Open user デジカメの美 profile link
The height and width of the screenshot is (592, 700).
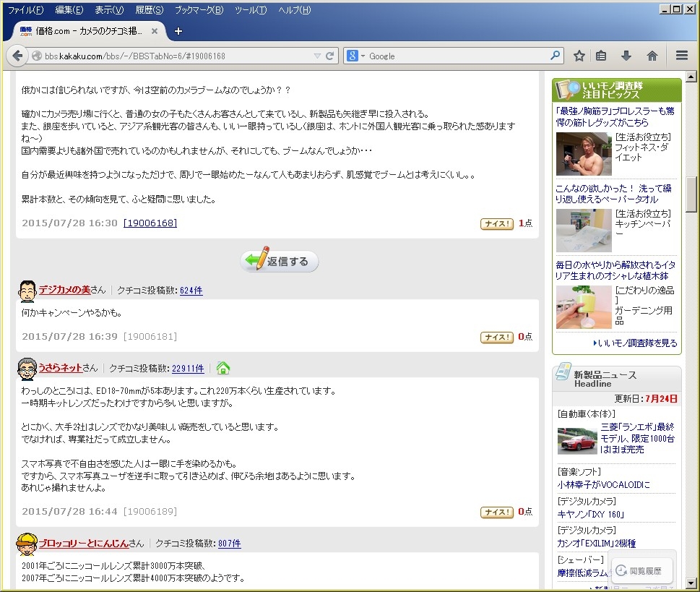(x=65, y=290)
